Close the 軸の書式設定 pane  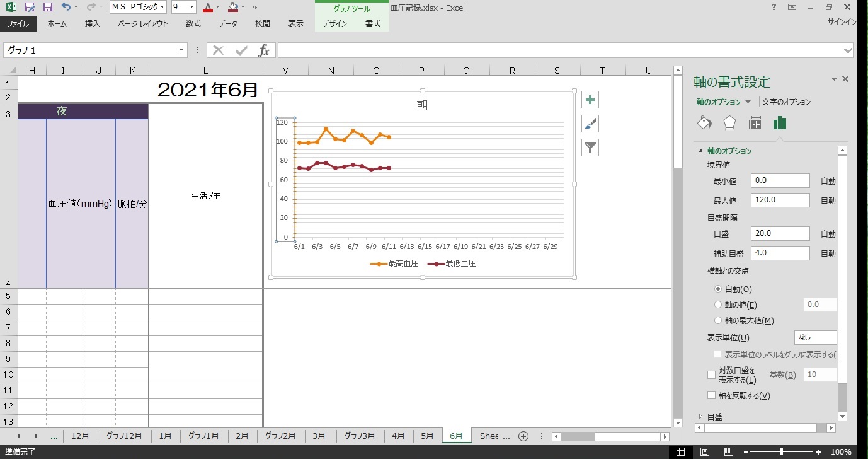[x=845, y=79]
